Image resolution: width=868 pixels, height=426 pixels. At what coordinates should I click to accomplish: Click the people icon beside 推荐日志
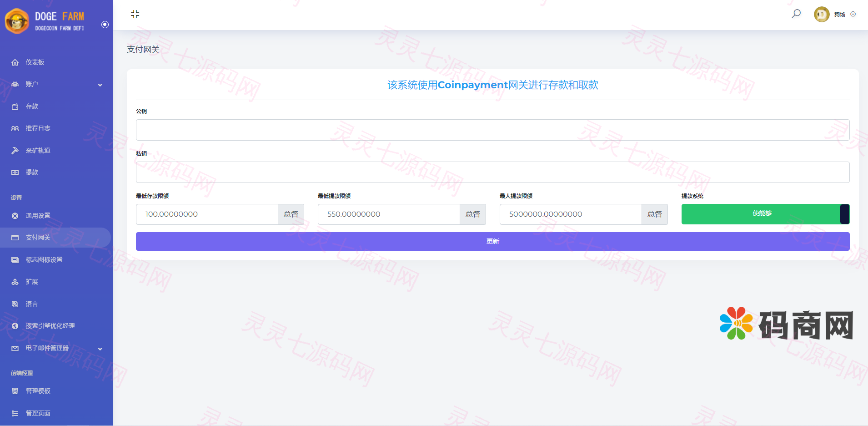15,128
